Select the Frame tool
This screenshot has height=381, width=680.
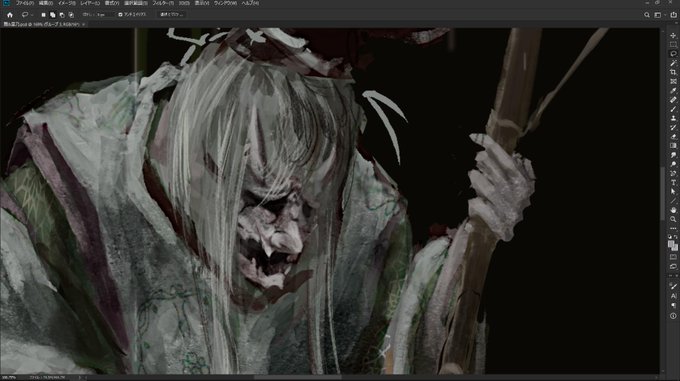pyautogui.click(x=673, y=81)
